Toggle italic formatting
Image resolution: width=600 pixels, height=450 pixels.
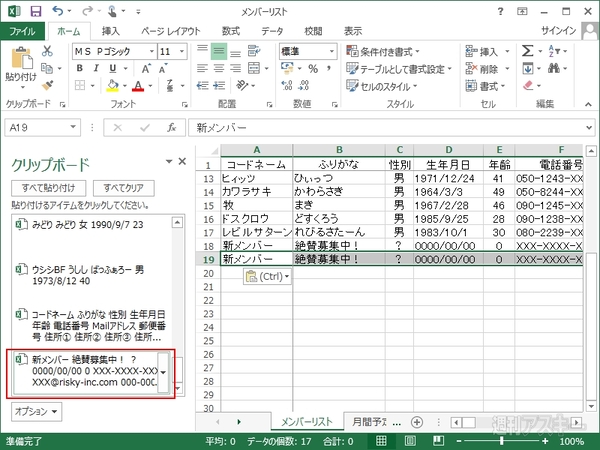(96, 68)
